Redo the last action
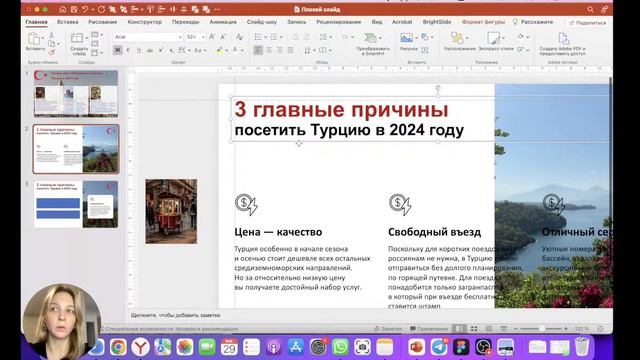This screenshot has height=360, width=640. [x=101, y=9]
